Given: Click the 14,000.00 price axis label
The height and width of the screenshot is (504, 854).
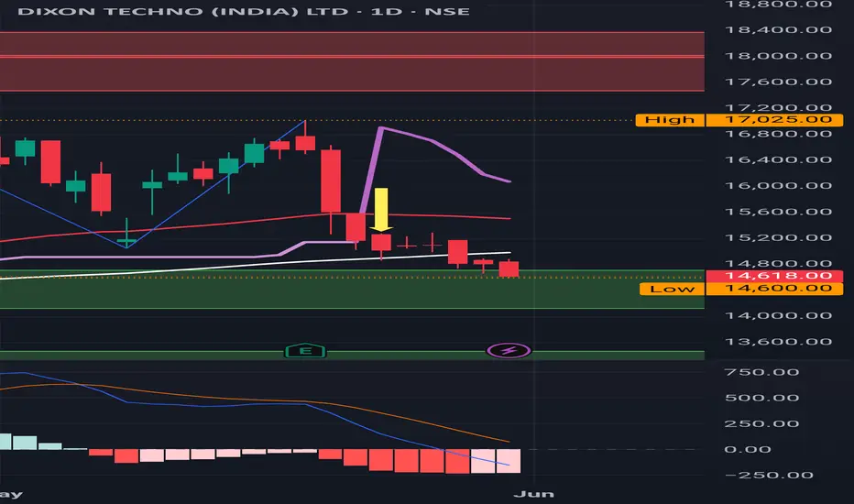Looking at the screenshot, I should 779,316.
